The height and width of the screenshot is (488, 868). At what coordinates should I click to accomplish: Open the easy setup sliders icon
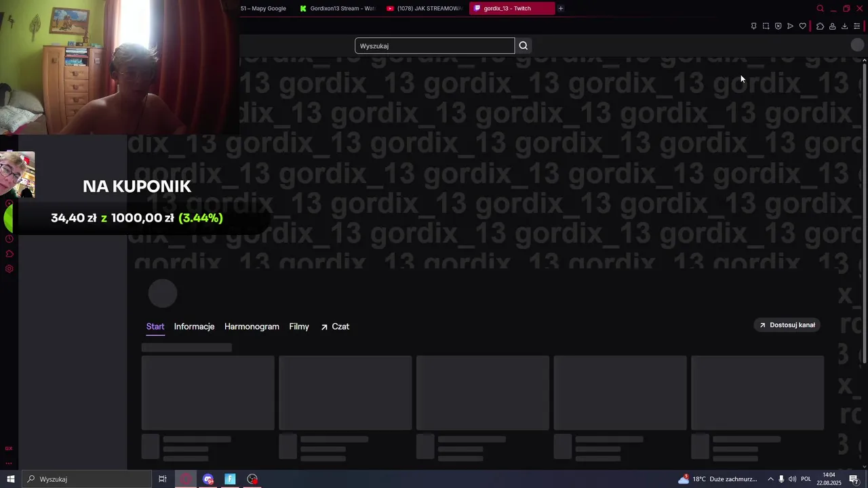point(856,26)
